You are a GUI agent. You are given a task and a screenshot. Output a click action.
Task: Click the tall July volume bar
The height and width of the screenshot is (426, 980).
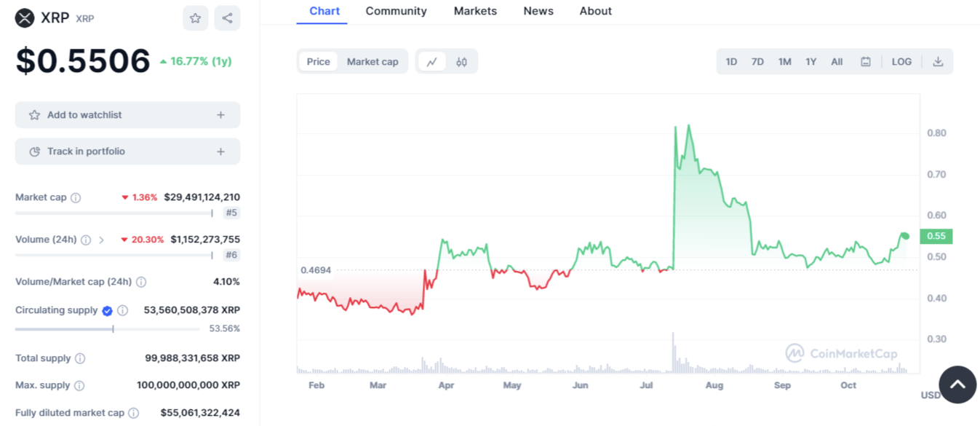click(x=674, y=353)
